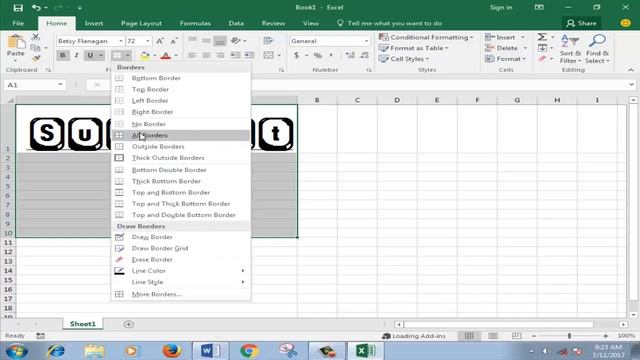Decrease font size with the small A icon
This screenshot has height=360, width=640.
click(x=173, y=41)
